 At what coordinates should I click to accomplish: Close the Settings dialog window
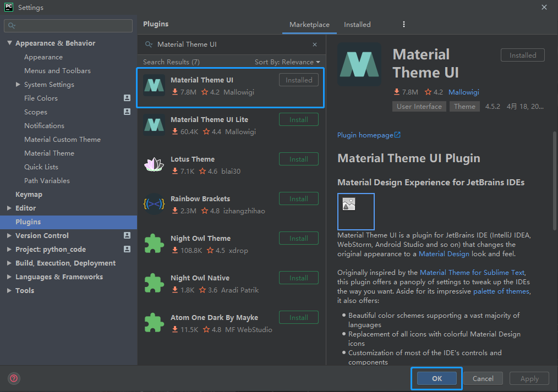(544, 7)
